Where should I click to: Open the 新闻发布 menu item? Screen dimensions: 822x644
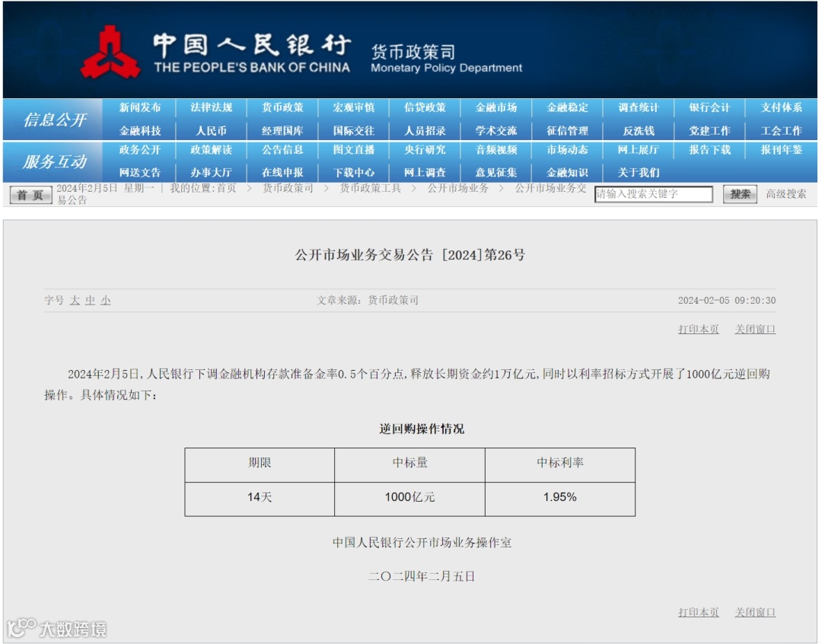(140, 107)
